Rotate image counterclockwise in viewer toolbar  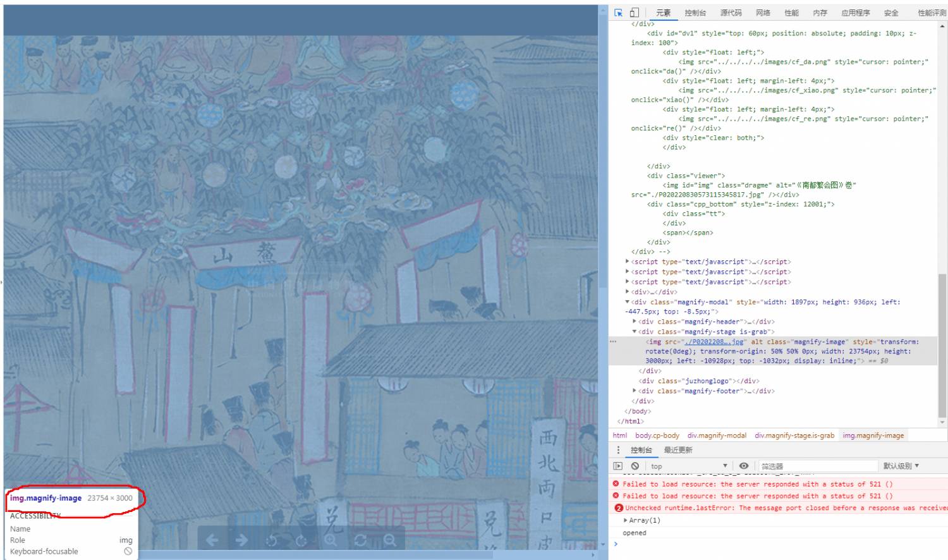pos(272,540)
